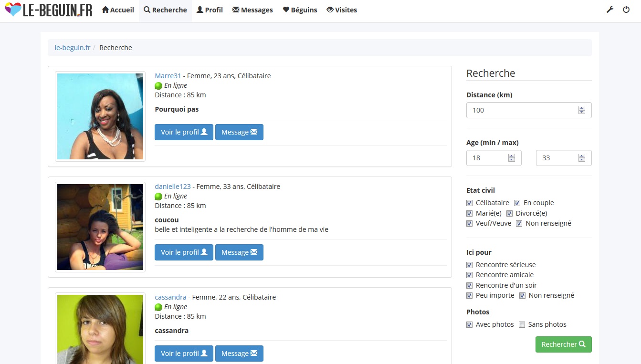
Task: Open the danielle123 username link
Action: click(x=173, y=187)
